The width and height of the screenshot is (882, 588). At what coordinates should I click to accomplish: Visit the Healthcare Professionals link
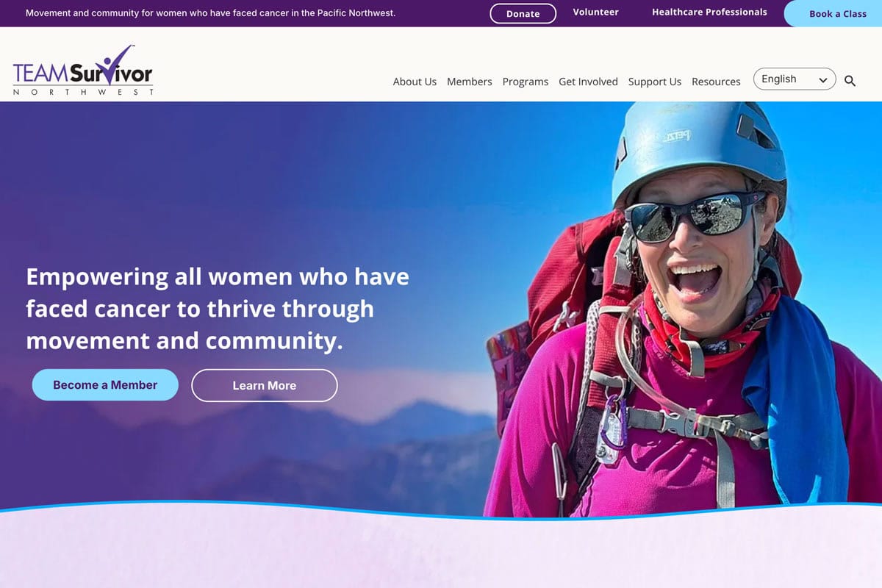pyautogui.click(x=709, y=12)
